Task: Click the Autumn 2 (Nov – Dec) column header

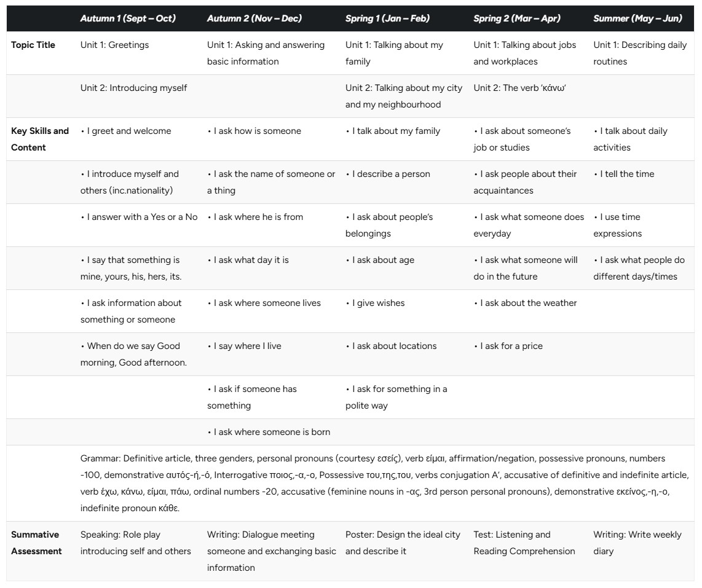Action: click(x=254, y=18)
